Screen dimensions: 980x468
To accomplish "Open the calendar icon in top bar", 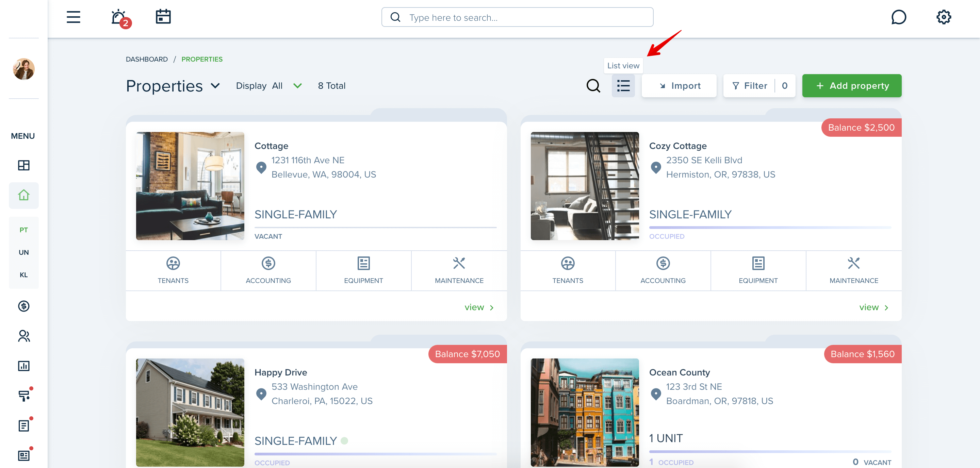I will tap(163, 17).
